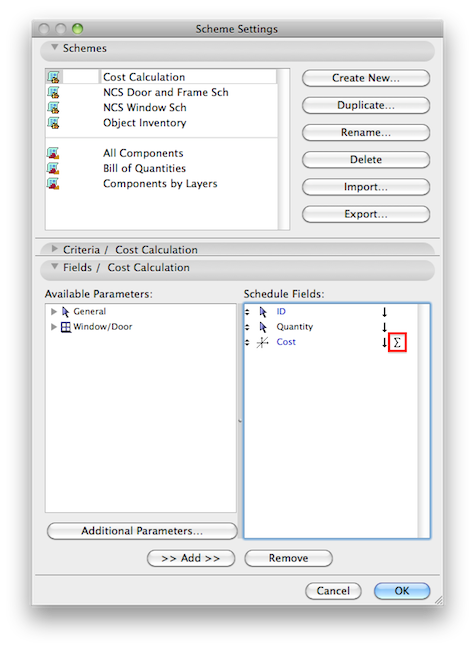Click the Window/Door parameters grid icon
475x649 pixels.
[x=66, y=327]
